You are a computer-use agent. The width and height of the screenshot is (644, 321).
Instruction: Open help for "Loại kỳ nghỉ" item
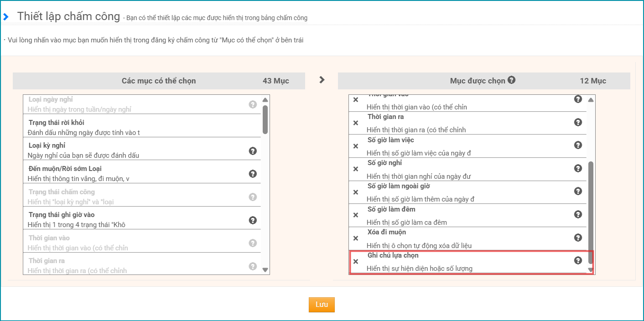[x=253, y=150]
